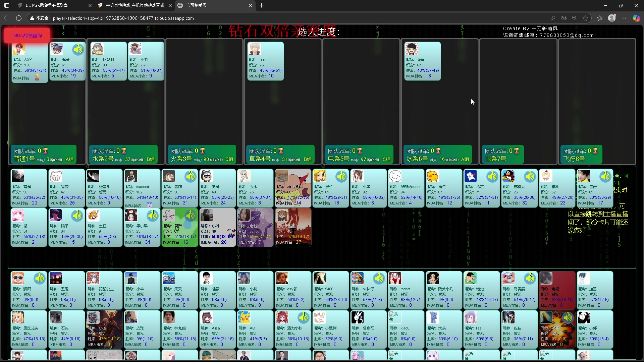Open the browser favorites list icon
This screenshot has width=644, height=362.
coord(600,18)
